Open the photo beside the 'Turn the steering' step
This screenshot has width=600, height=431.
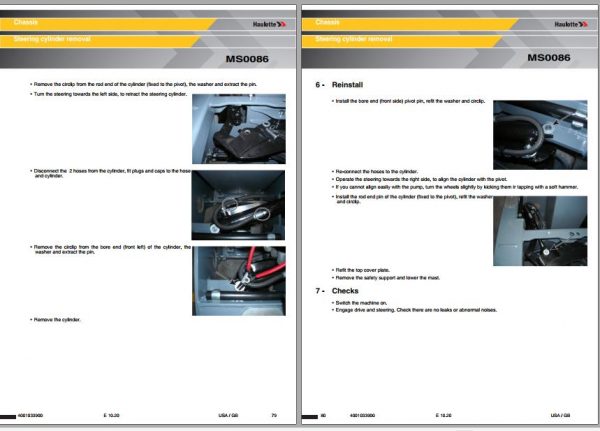click(x=239, y=129)
